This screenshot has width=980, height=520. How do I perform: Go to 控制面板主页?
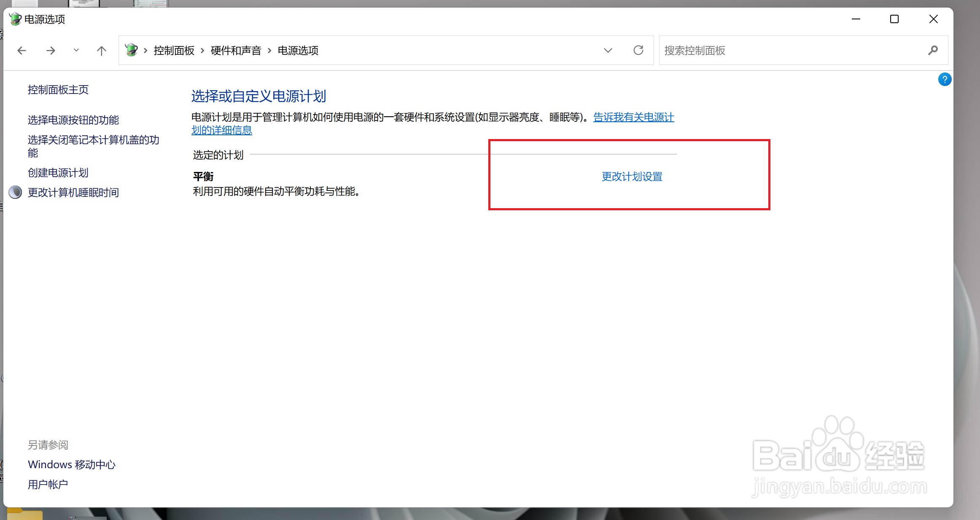(58, 89)
